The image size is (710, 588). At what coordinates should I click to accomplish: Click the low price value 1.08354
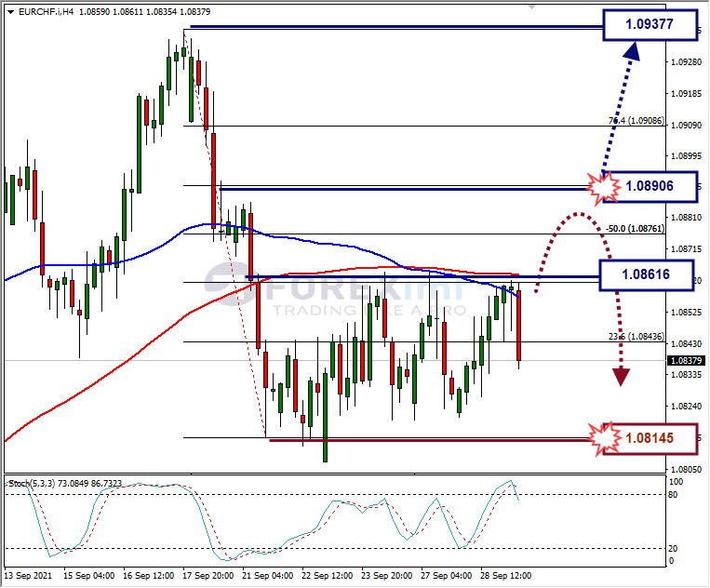(x=161, y=12)
